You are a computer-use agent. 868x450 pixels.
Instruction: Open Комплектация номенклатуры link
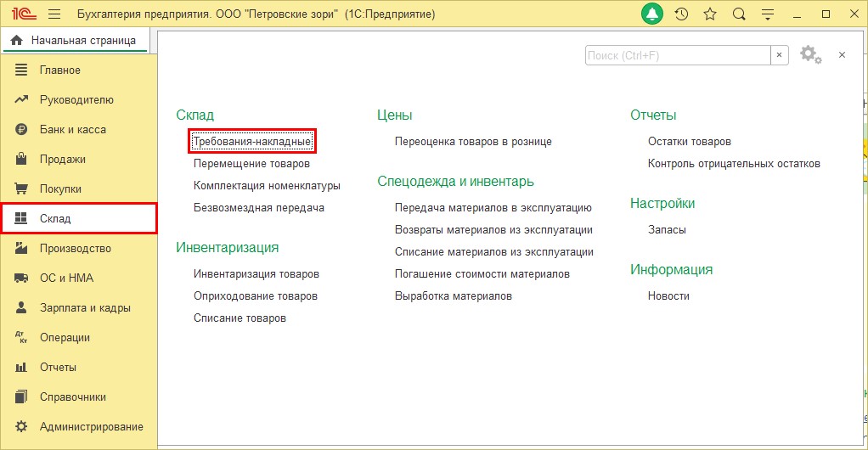click(x=267, y=186)
